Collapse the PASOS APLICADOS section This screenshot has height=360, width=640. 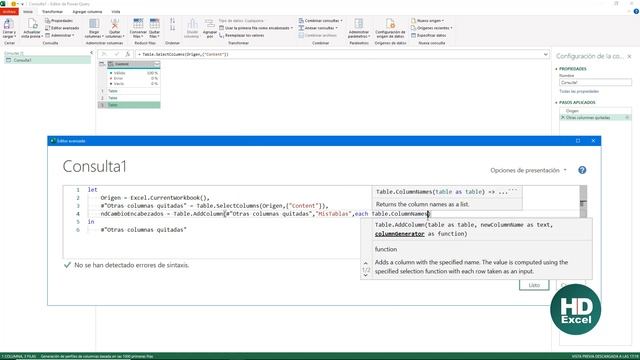click(x=556, y=102)
